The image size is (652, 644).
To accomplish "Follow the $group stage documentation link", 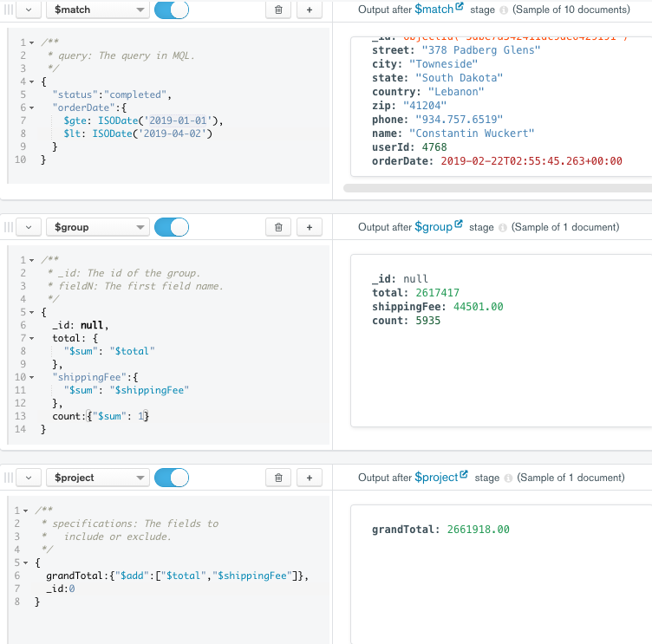I will (434, 226).
